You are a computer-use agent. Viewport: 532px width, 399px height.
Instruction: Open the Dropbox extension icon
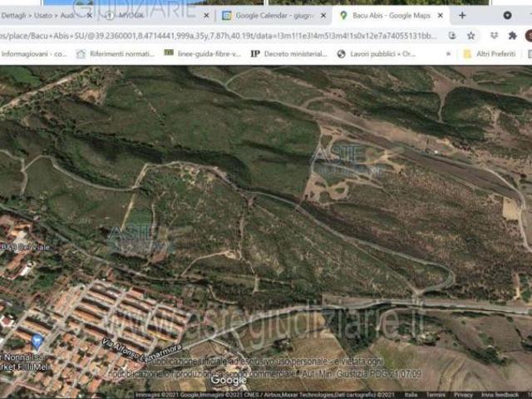(494, 35)
